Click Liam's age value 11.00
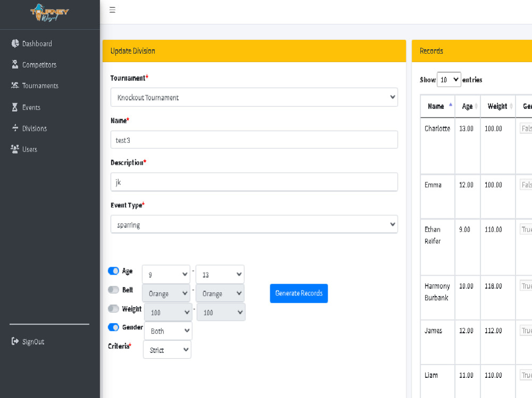 coord(466,375)
